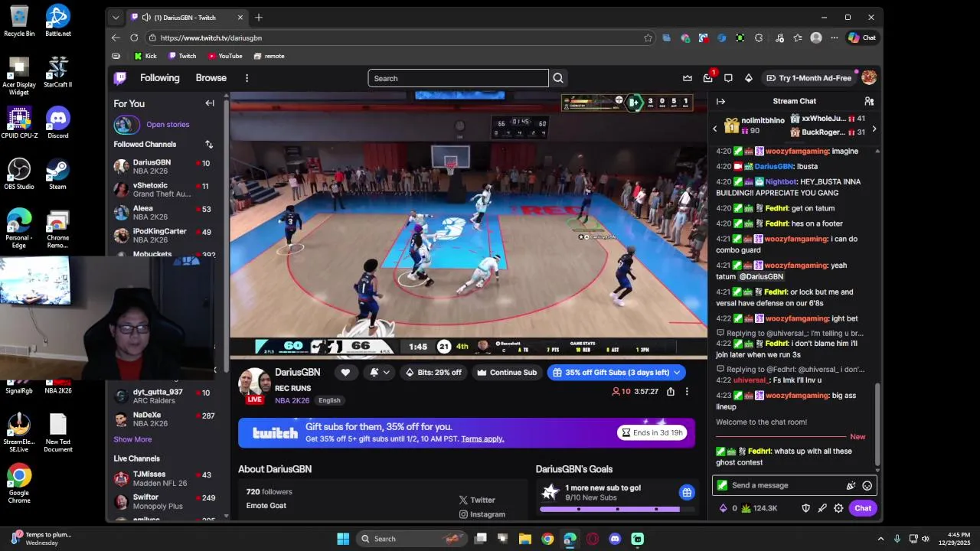Open the NBA 2K26 category link
The width and height of the screenshot is (980, 551).
click(292, 400)
